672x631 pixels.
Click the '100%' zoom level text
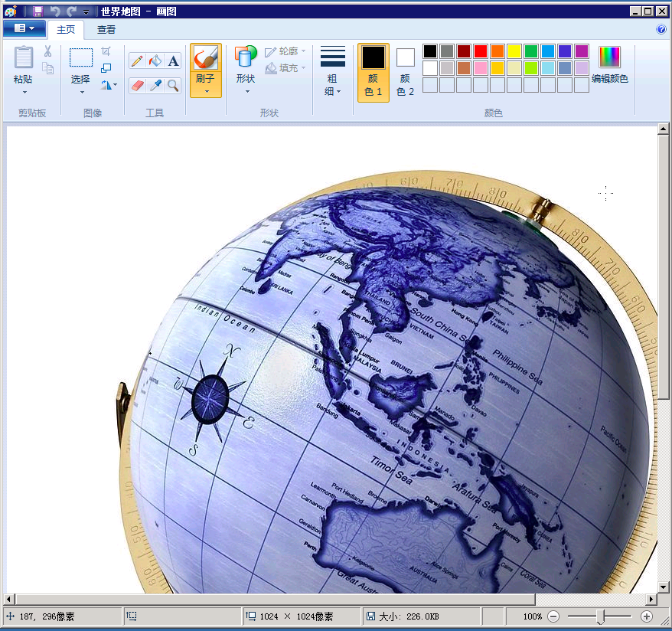coord(532,616)
